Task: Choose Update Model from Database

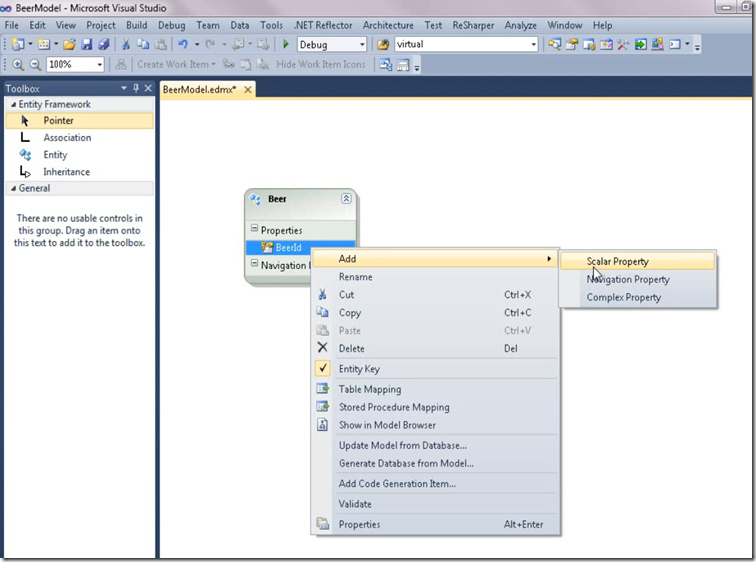Action: (x=435, y=445)
